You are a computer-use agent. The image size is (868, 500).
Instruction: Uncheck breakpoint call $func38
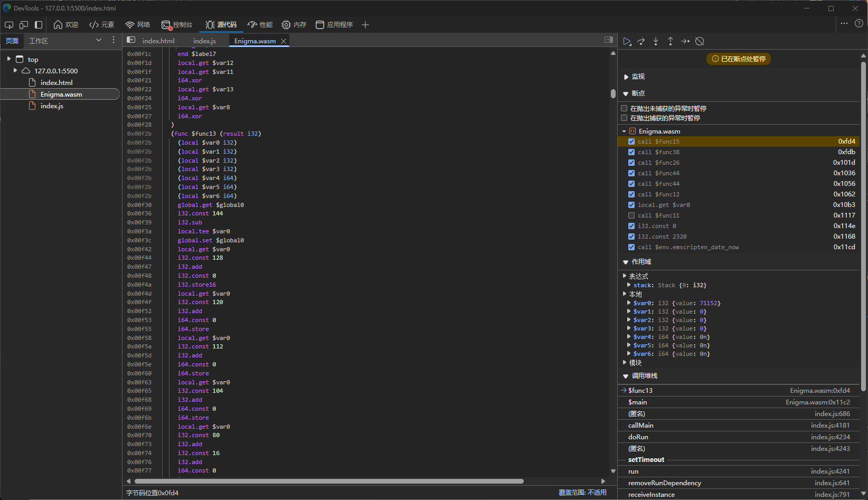click(631, 152)
